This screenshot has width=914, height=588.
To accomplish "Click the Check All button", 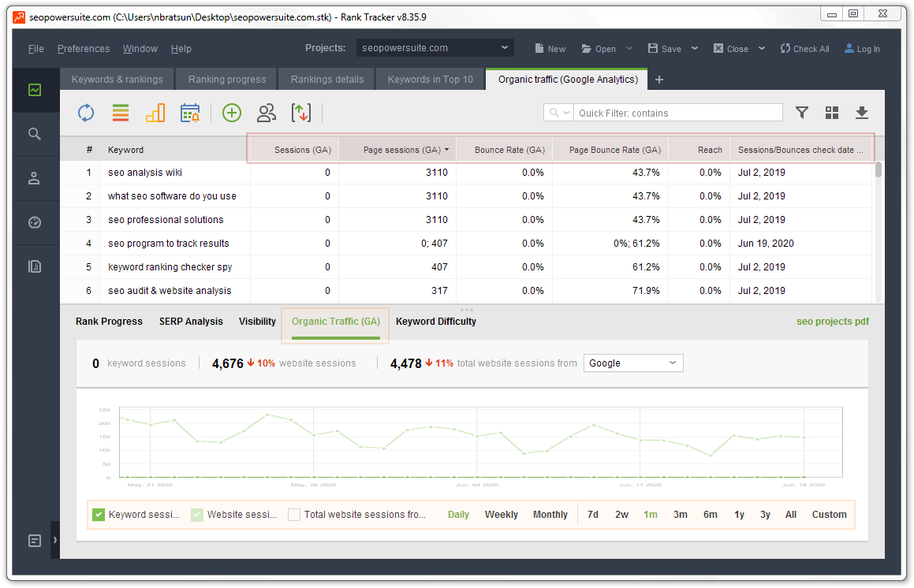I will (x=804, y=49).
